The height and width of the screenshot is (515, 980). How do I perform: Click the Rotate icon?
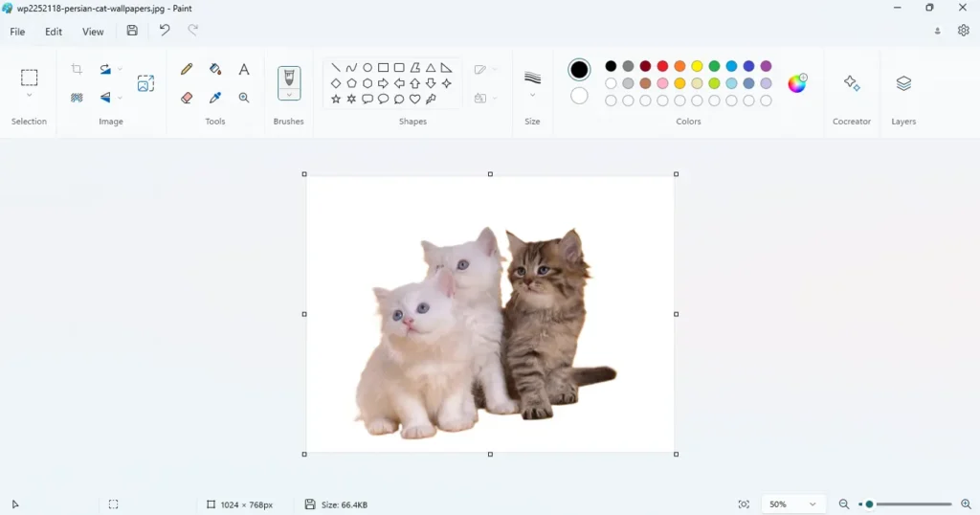tap(105, 69)
